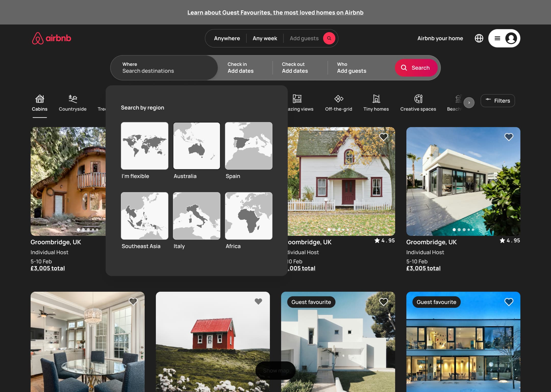Open the red cabin listing photo

(213, 342)
